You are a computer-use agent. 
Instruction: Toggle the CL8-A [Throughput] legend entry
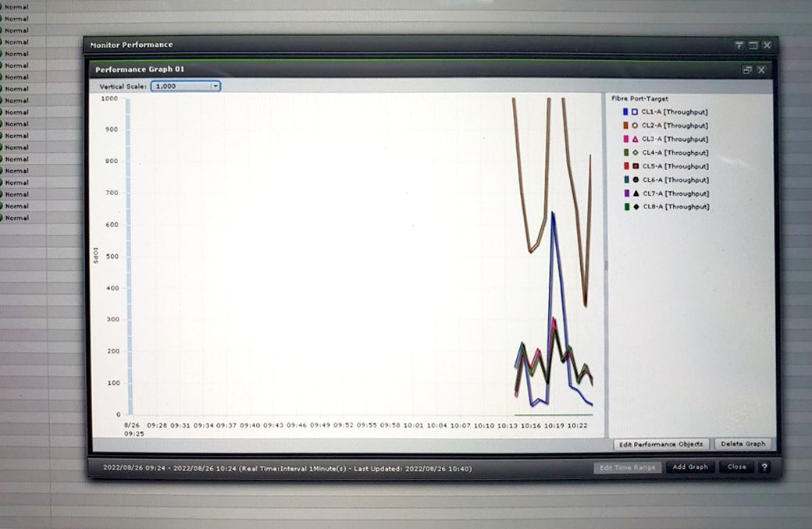675,207
